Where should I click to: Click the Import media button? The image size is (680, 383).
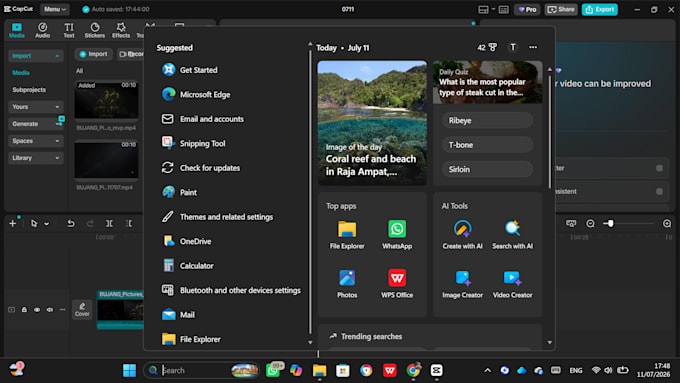pos(93,54)
